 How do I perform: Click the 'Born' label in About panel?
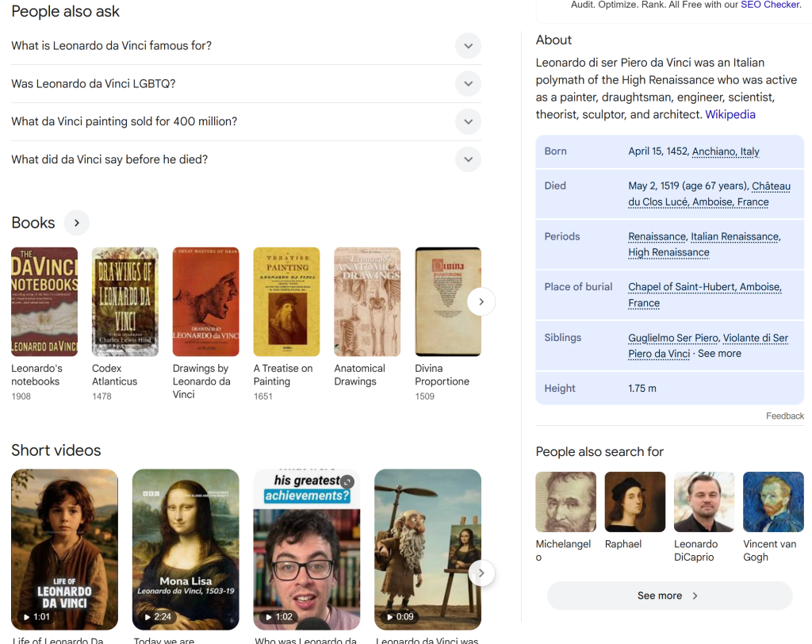(x=555, y=151)
